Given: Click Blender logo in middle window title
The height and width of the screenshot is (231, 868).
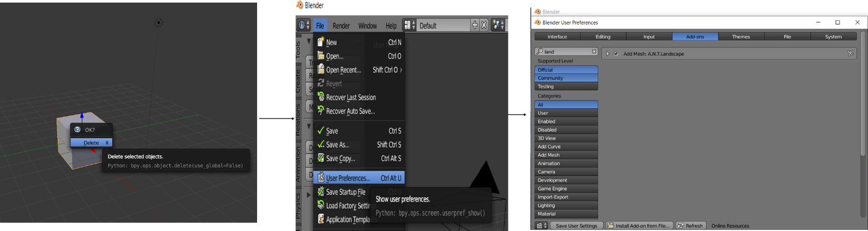Looking at the screenshot, I should (x=299, y=5).
